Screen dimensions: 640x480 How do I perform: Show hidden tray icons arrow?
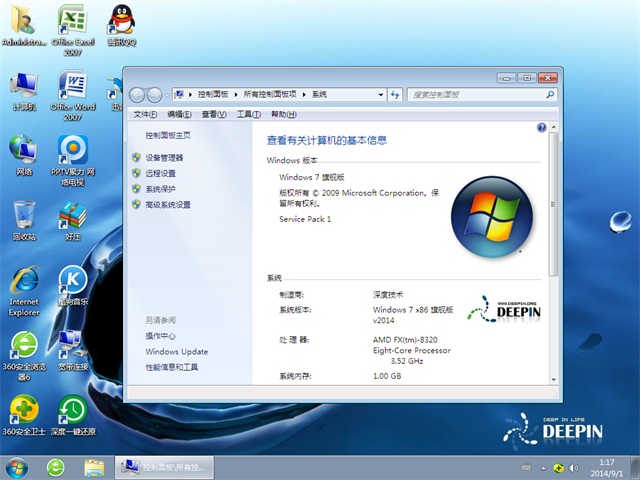pyautogui.click(x=543, y=468)
